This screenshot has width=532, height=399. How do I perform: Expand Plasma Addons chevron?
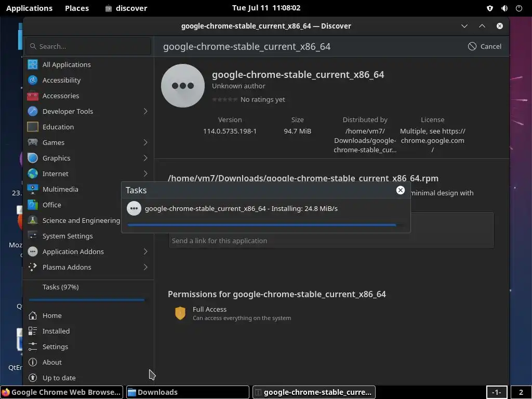tap(145, 268)
